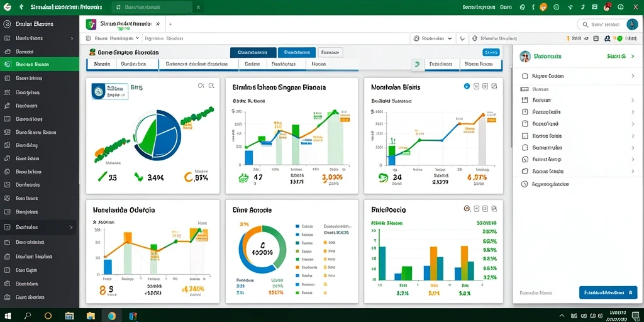This screenshot has width=644, height=322.
Task: Select the blue radio dot in the top-right chart card
Action: [x=467, y=86]
